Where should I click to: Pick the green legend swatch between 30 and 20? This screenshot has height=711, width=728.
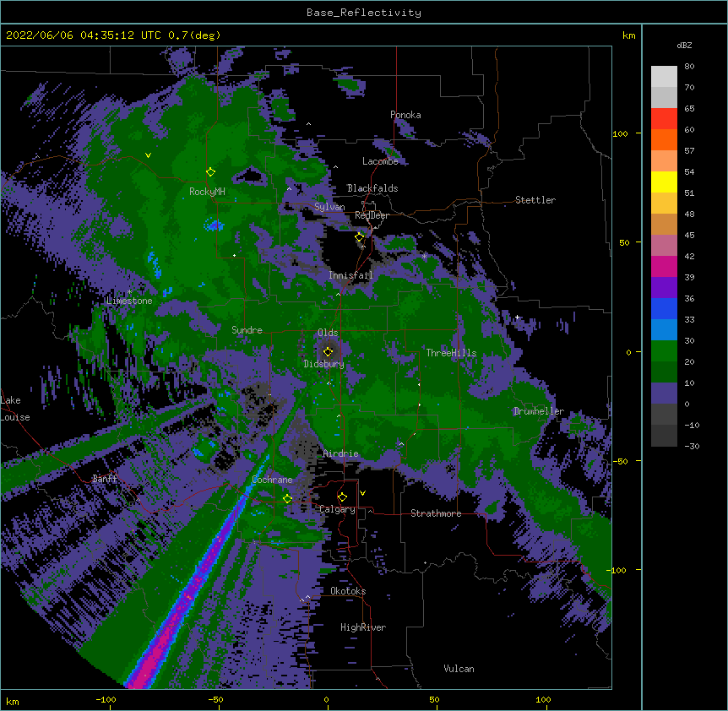tap(664, 351)
